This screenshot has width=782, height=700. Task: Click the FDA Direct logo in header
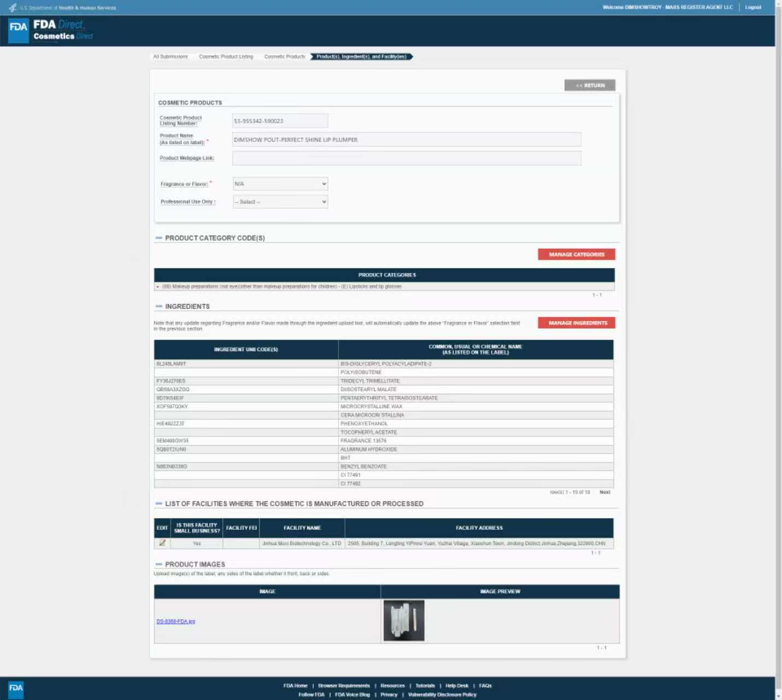[51, 30]
